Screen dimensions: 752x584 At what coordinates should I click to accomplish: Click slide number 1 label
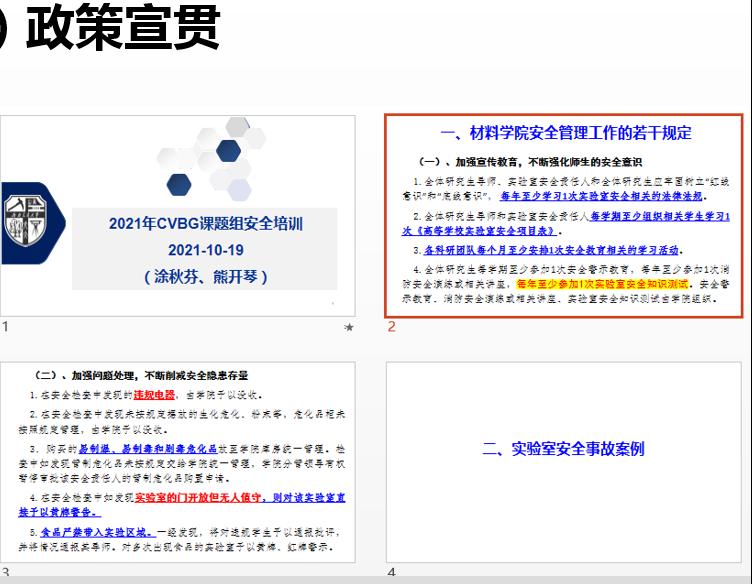pyautogui.click(x=5, y=326)
